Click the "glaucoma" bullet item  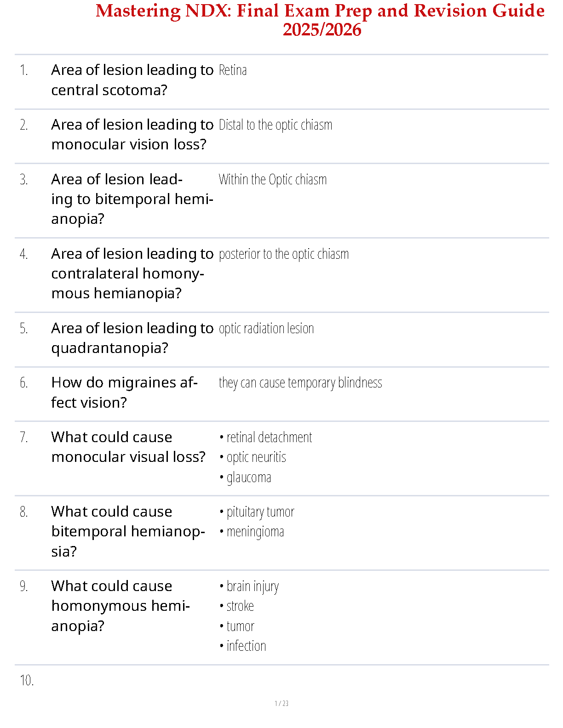click(x=248, y=478)
